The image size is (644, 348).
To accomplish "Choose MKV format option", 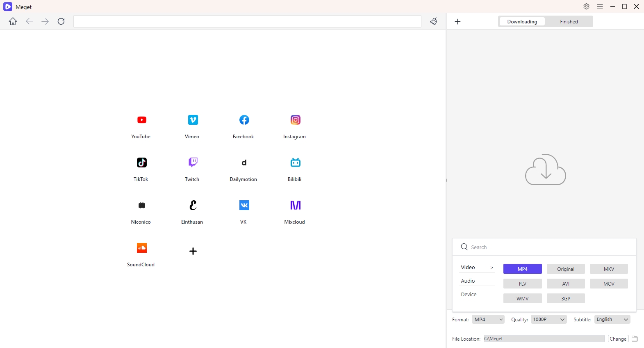I will tap(609, 269).
